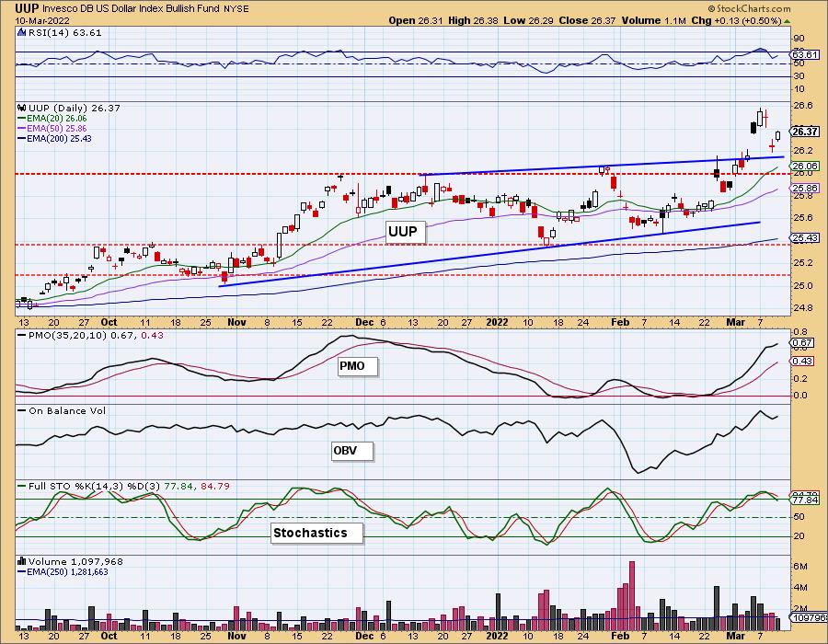828x644 pixels.
Task: Click the 77.84 stochastic value tag
Action: [x=805, y=500]
